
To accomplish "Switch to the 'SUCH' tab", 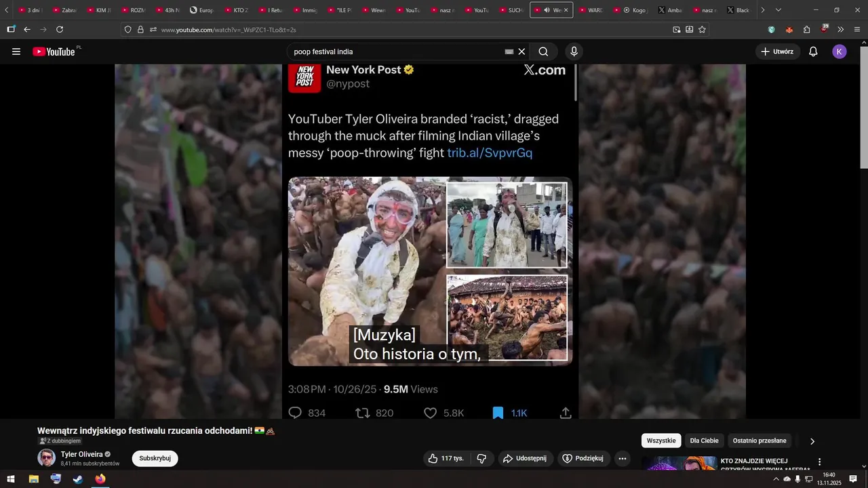I will (512, 10).
